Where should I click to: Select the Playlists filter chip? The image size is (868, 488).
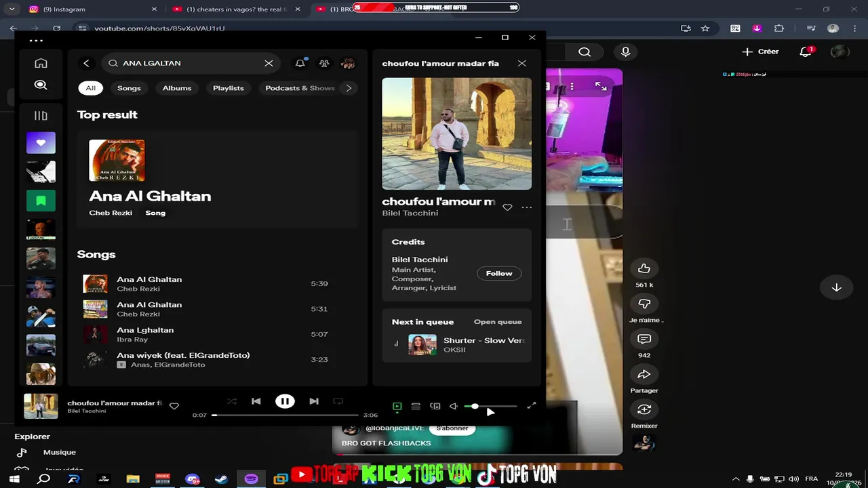tap(229, 88)
